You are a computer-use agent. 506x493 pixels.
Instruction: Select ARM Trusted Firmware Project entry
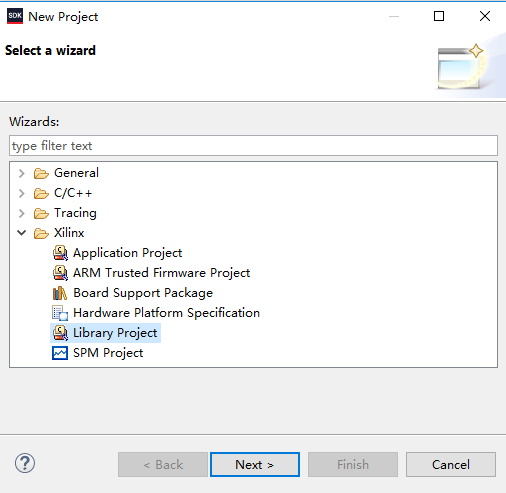click(162, 273)
